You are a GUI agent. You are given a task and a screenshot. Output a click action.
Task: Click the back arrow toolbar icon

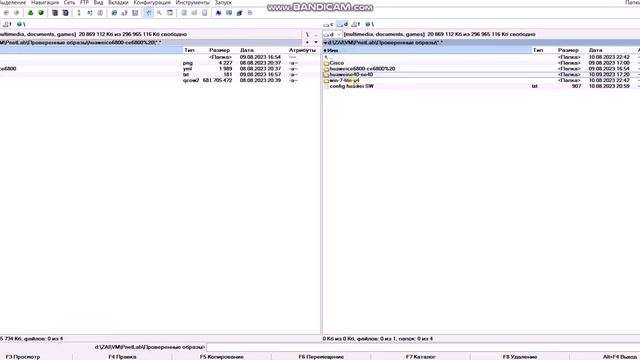(x=6, y=13)
